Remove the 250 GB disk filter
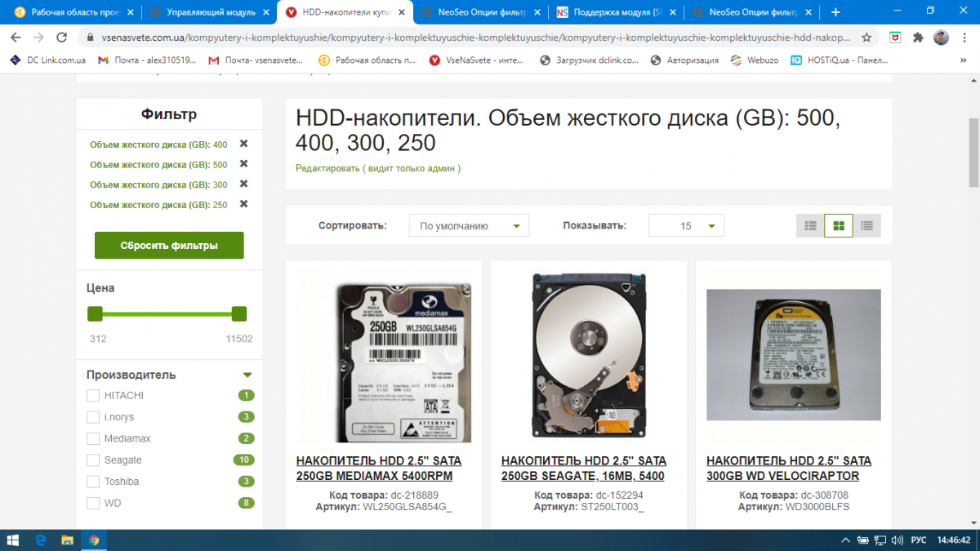Screen dimensions: 980x551 click(243, 204)
